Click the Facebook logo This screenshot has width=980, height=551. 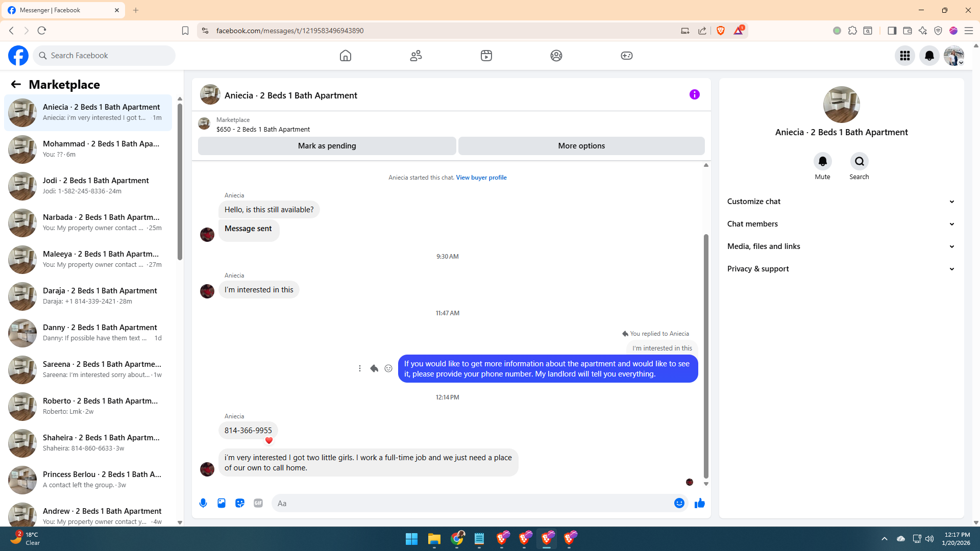pos(18,56)
